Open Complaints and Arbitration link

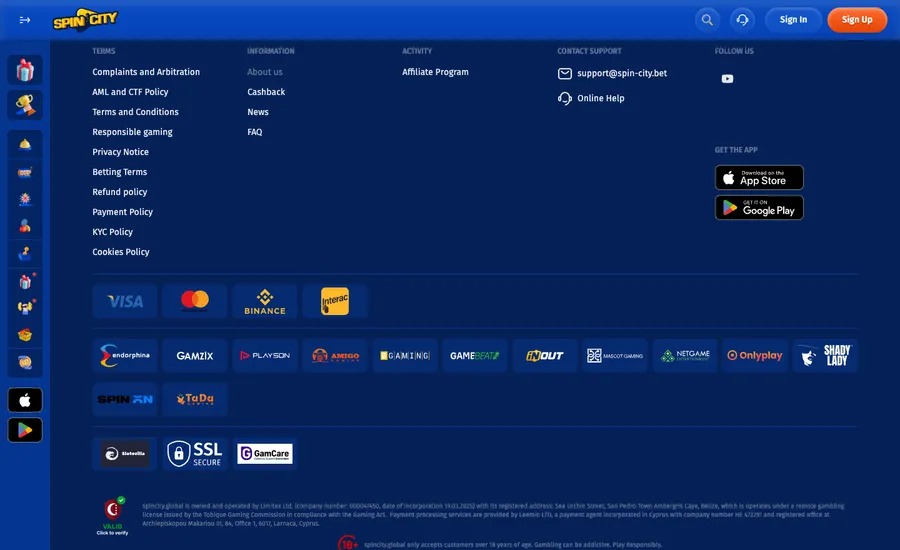(146, 72)
